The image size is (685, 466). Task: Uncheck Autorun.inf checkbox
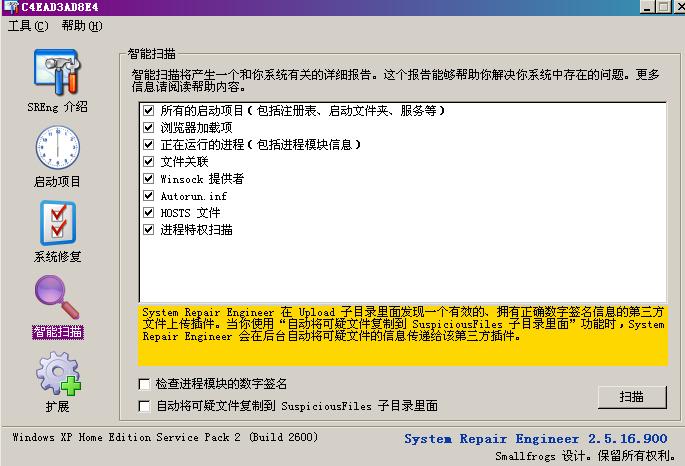click(149, 196)
